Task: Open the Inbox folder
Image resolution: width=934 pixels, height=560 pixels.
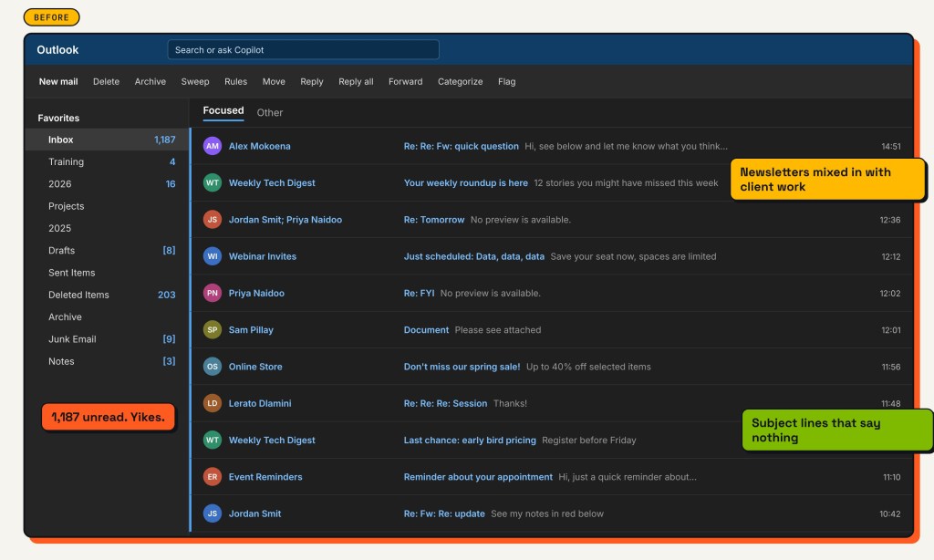Action: 108,140
